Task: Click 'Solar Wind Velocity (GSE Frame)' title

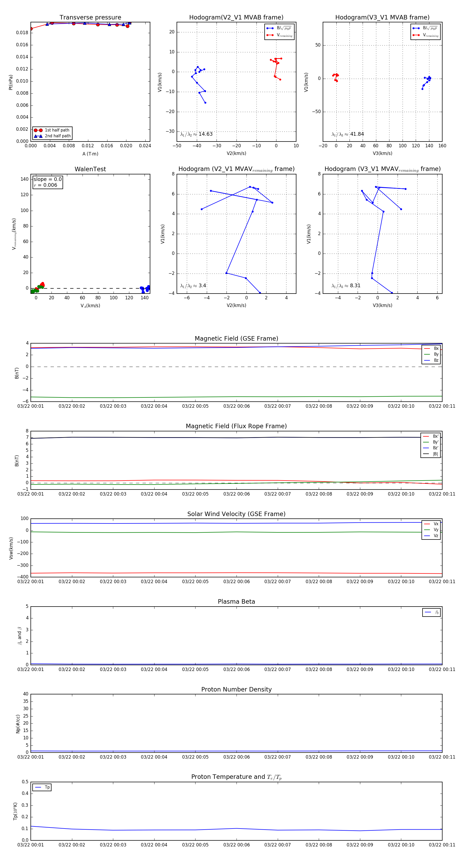Action: click(x=236, y=514)
